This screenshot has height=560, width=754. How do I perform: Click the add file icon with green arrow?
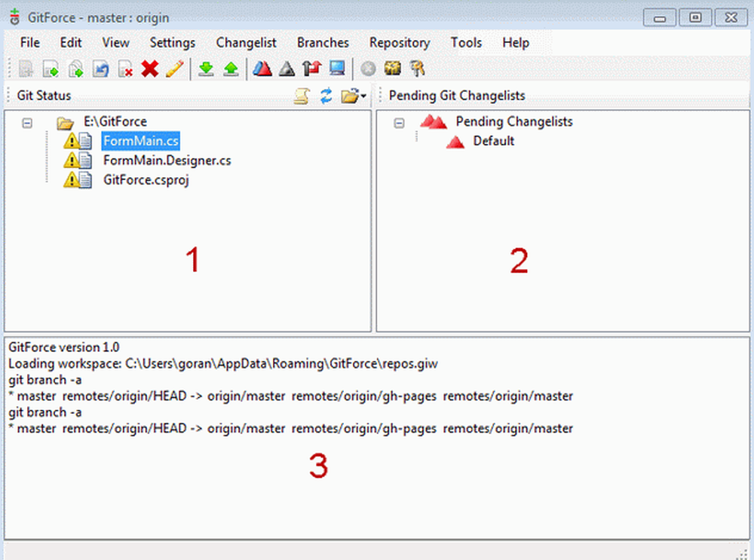tap(51, 69)
